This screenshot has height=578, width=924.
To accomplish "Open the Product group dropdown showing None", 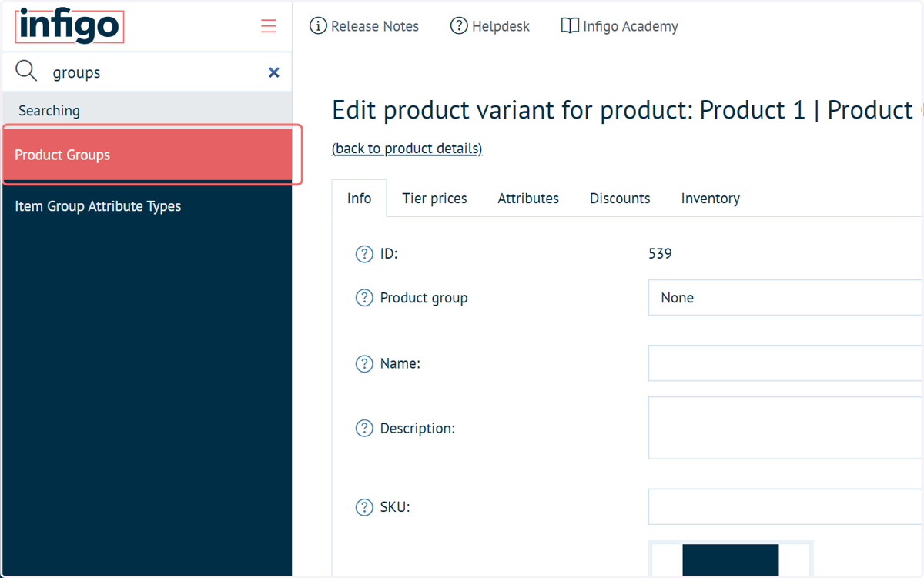I will (x=785, y=298).
